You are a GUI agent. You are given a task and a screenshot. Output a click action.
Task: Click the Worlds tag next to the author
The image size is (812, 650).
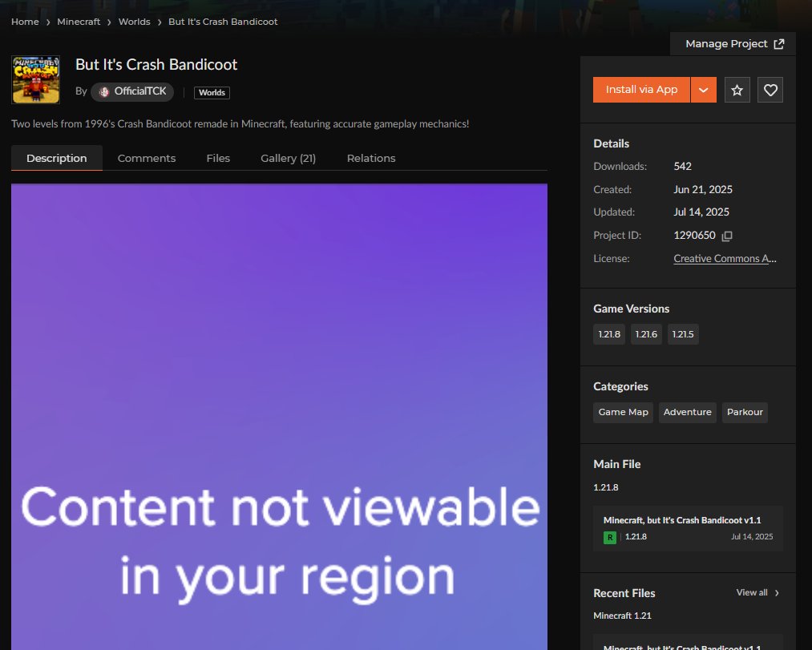click(212, 93)
